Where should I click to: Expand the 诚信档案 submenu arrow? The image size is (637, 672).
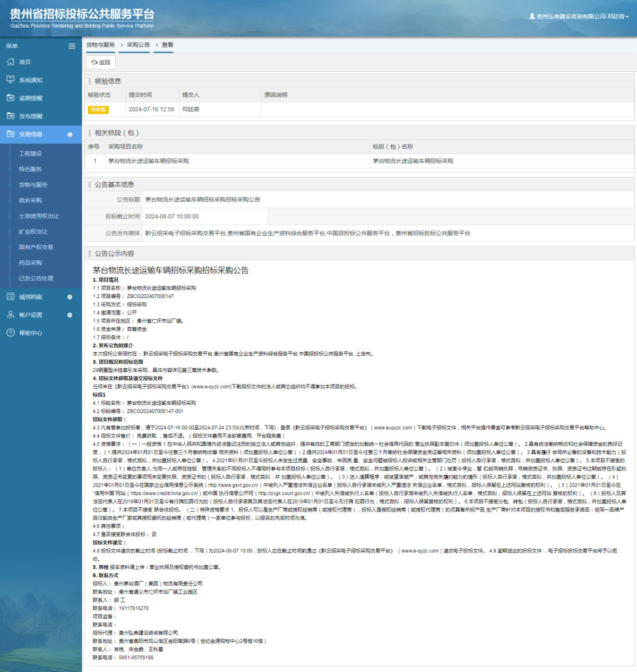tap(70, 297)
